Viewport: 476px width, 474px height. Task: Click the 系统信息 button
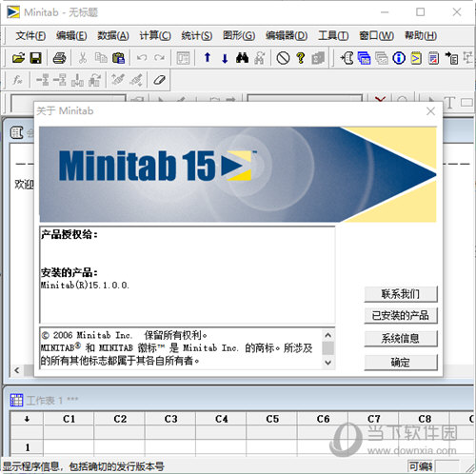[x=401, y=339]
